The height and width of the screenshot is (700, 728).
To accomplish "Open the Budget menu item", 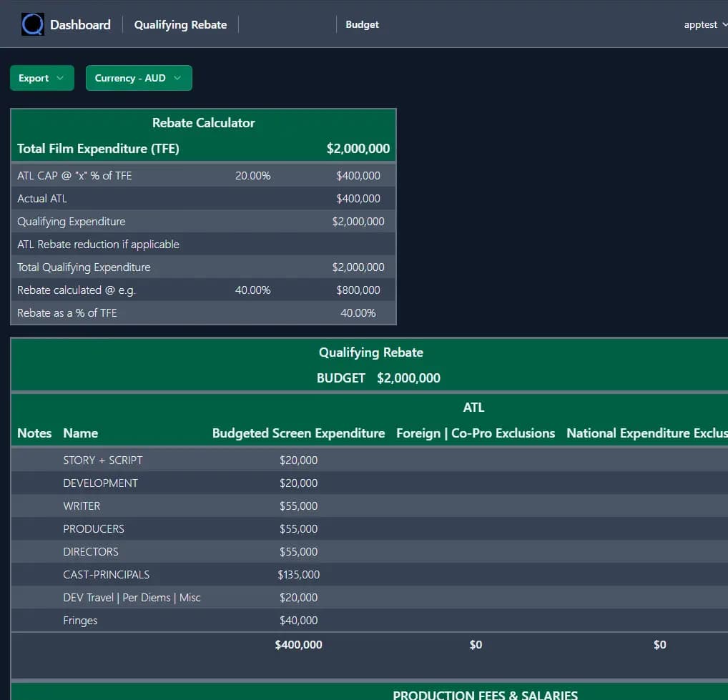I will [362, 24].
